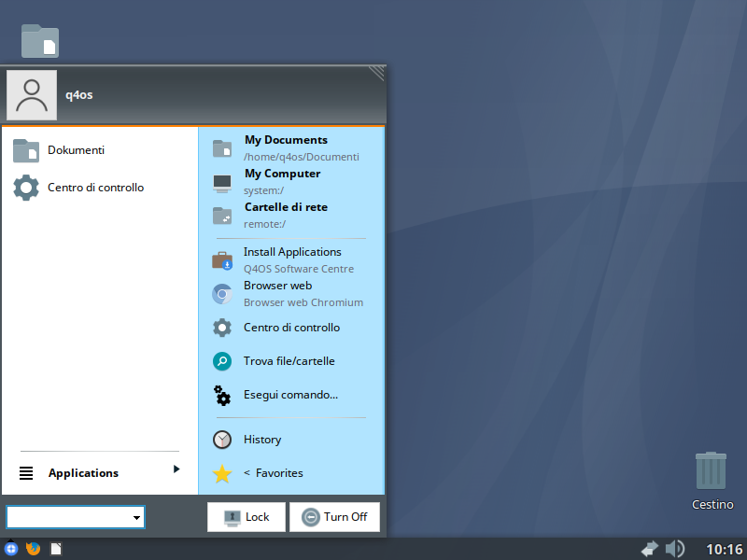Click the My Computer monitor icon
This screenshot has width=747, height=560.
tap(222, 183)
